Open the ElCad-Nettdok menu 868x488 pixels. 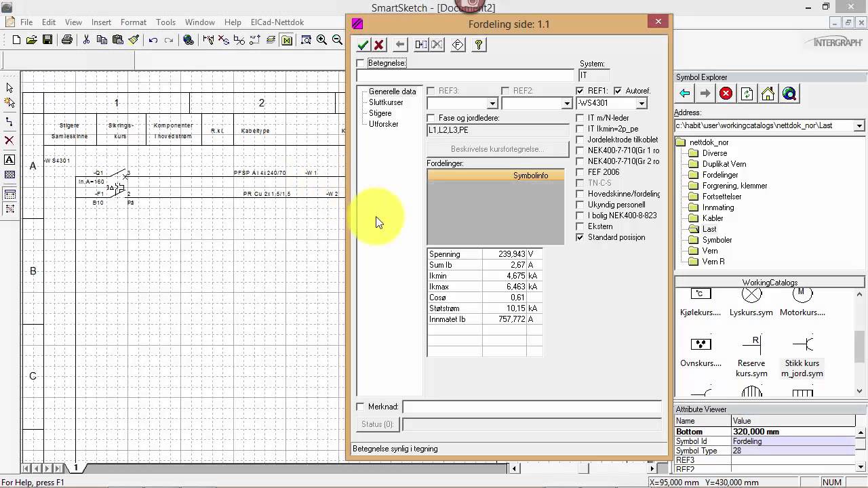(277, 22)
